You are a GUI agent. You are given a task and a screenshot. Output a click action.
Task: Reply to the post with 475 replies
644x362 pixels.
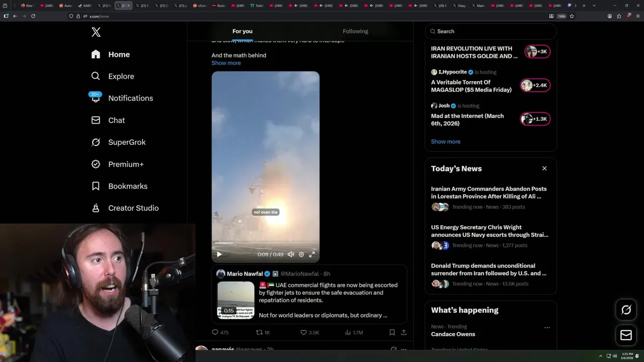[x=220, y=332]
